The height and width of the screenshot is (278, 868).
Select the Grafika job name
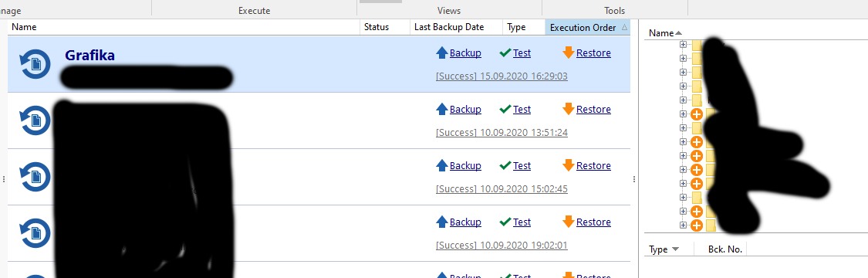point(90,56)
